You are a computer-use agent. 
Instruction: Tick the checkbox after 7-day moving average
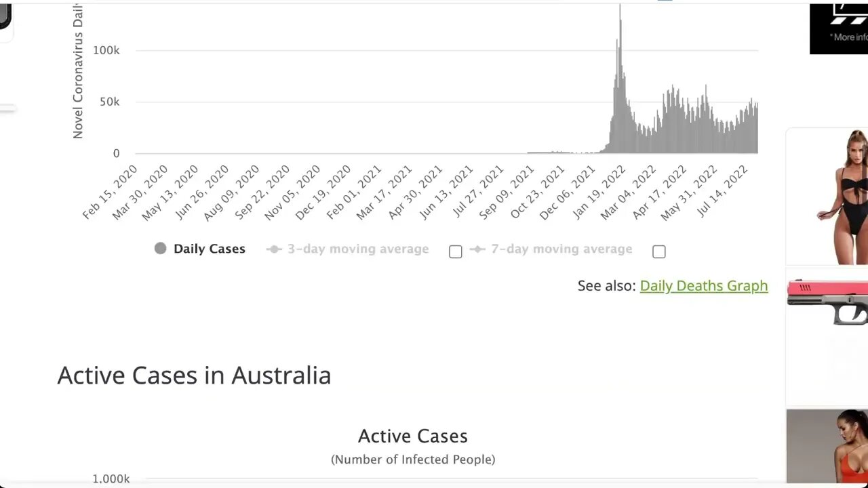[x=658, y=251]
